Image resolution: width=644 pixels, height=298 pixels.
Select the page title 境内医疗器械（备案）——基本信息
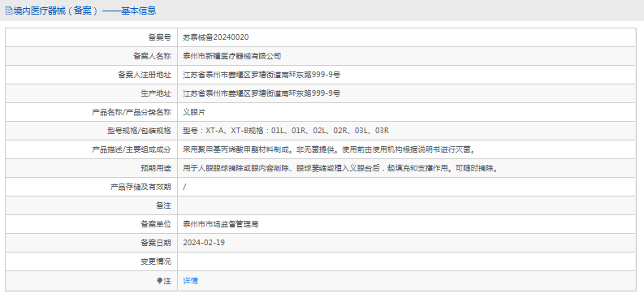pyautogui.click(x=84, y=11)
